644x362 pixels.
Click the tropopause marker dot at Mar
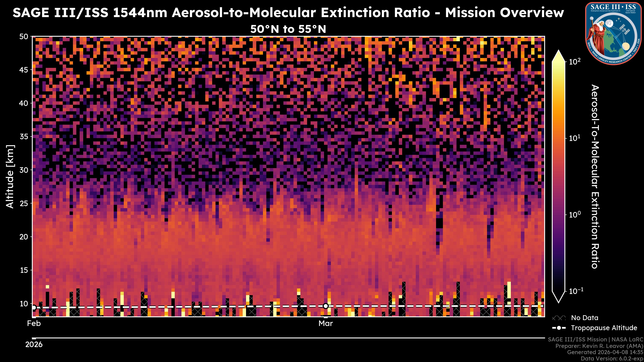[x=326, y=306]
